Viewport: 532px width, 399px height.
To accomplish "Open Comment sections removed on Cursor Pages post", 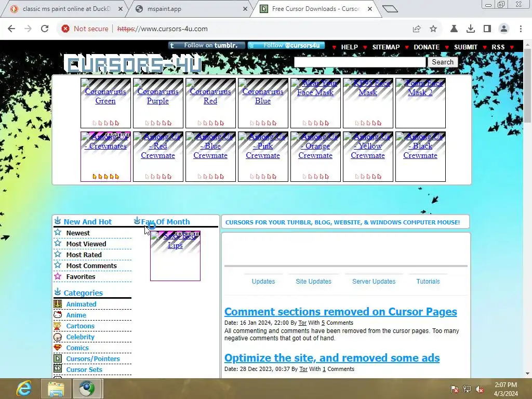I will click(341, 312).
